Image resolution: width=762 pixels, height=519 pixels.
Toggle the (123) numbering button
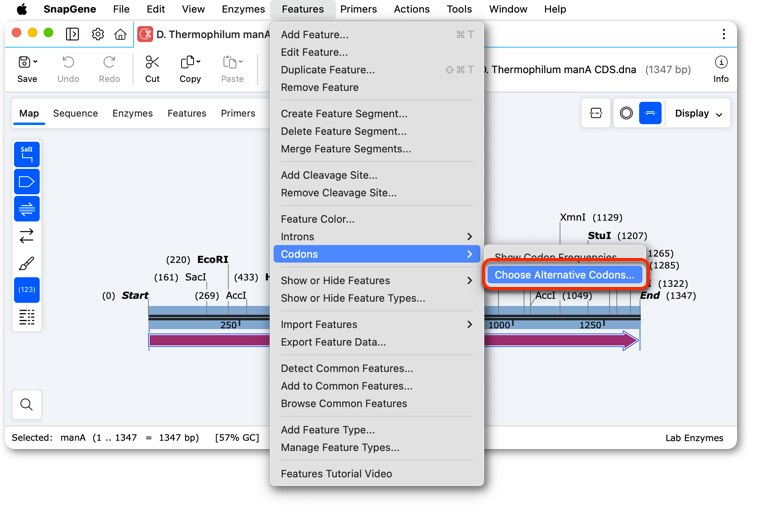coord(27,290)
